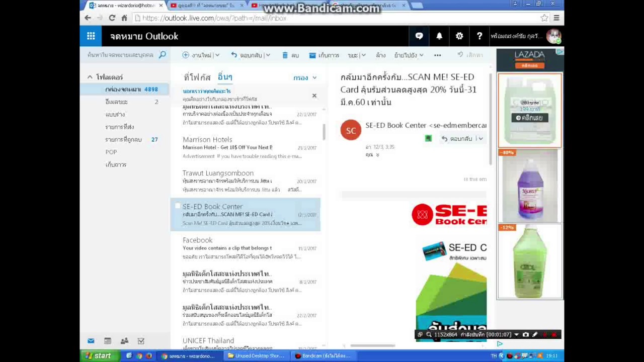
Task: Dismiss the feedback banner with X
Action: (x=314, y=96)
